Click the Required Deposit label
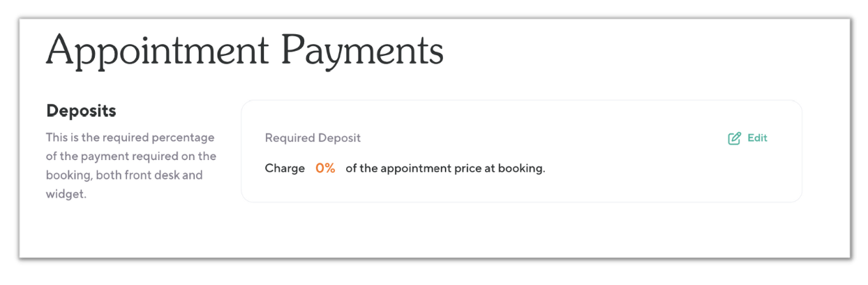 [x=313, y=138]
